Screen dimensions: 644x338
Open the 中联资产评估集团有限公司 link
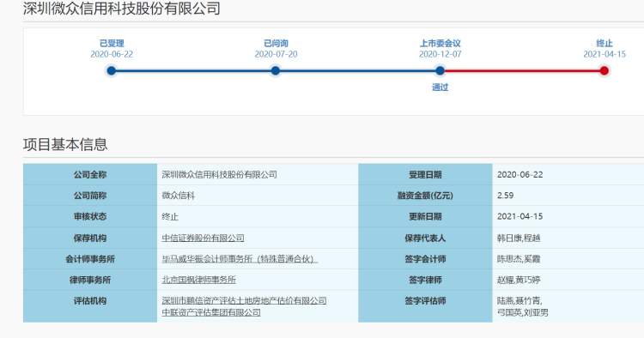coord(211,312)
